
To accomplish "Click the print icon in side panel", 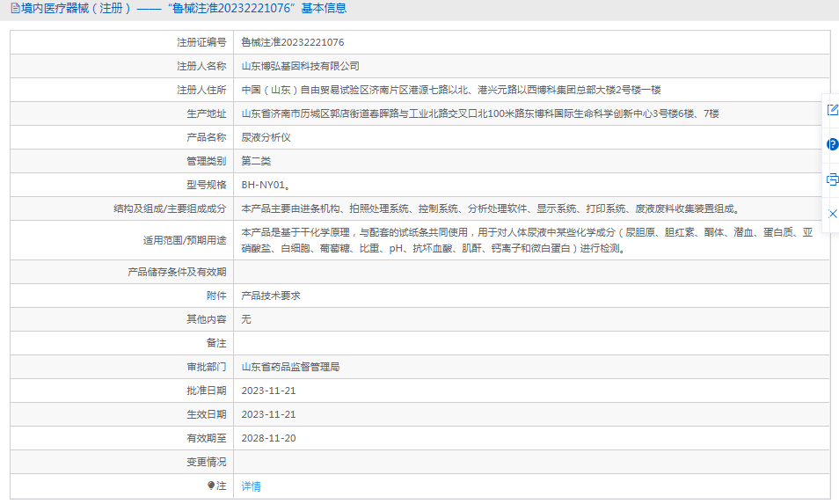I will click(832, 179).
